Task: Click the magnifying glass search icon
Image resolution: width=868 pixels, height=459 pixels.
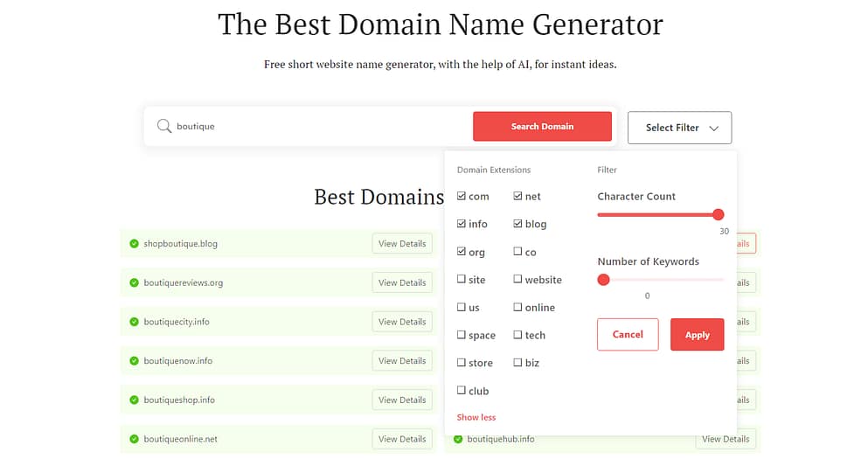Action: coord(163,127)
